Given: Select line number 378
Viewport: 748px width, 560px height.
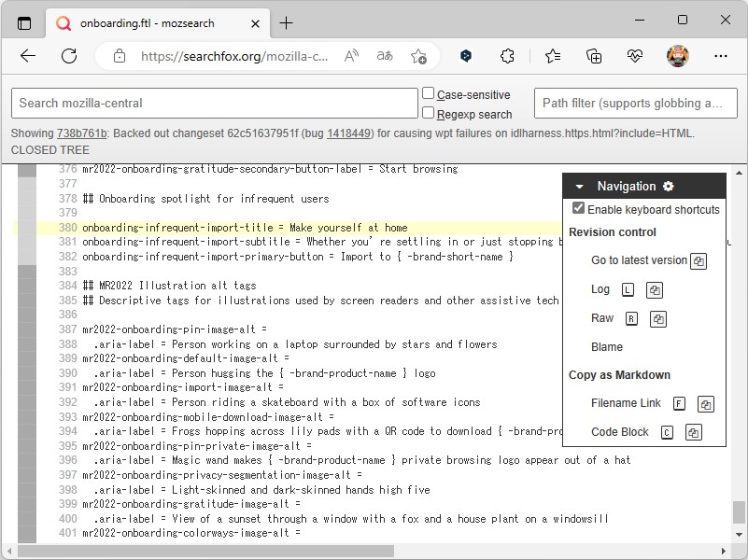Looking at the screenshot, I should 68,199.
